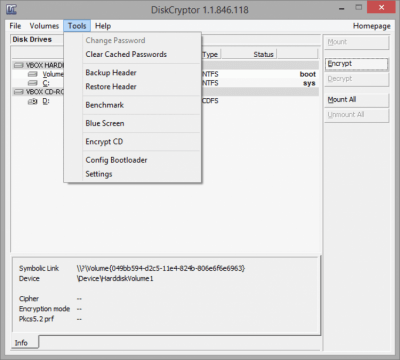
Task: Minimize the DiskCryptor window
Action: tap(341, 9)
